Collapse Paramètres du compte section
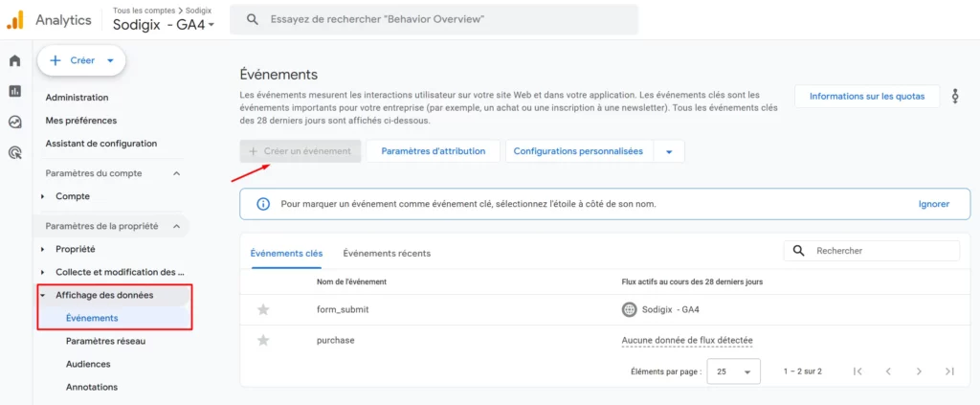The height and width of the screenshot is (405, 980). tap(176, 173)
